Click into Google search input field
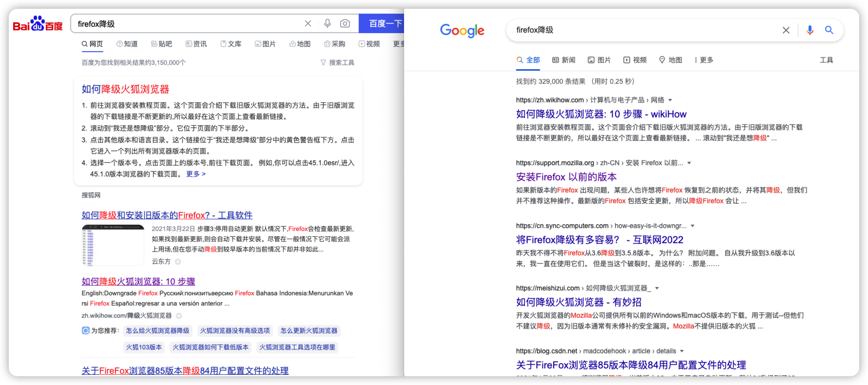Screen dimensions: 868x385 click(640, 30)
